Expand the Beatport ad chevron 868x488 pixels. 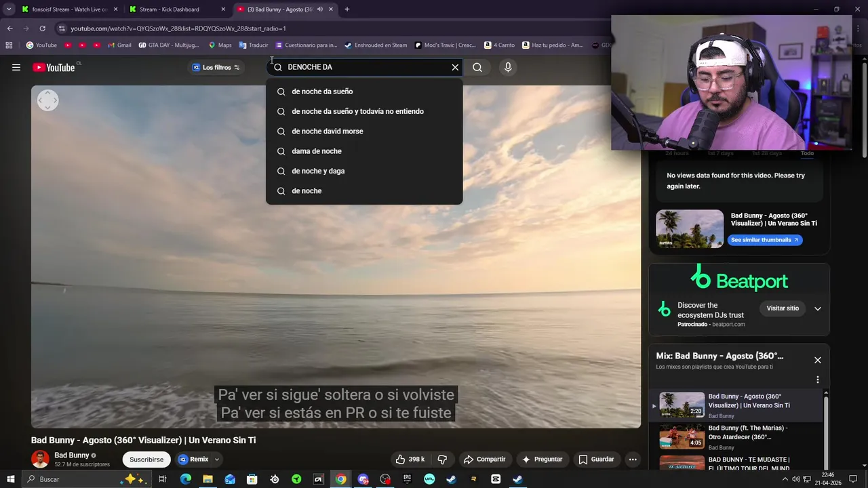click(x=817, y=308)
